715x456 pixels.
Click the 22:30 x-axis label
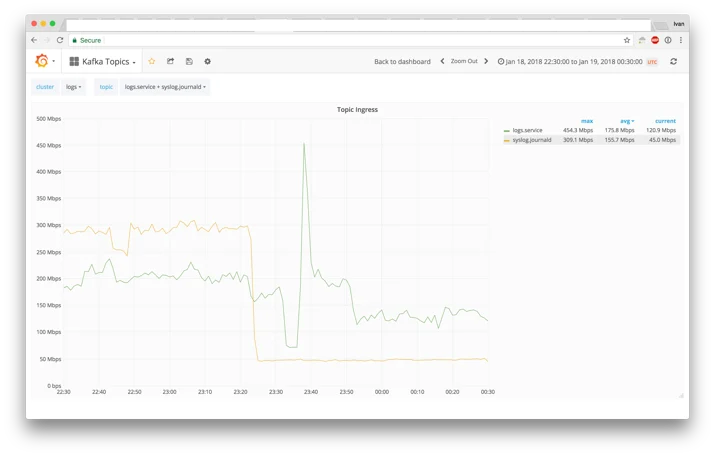click(x=63, y=392)
